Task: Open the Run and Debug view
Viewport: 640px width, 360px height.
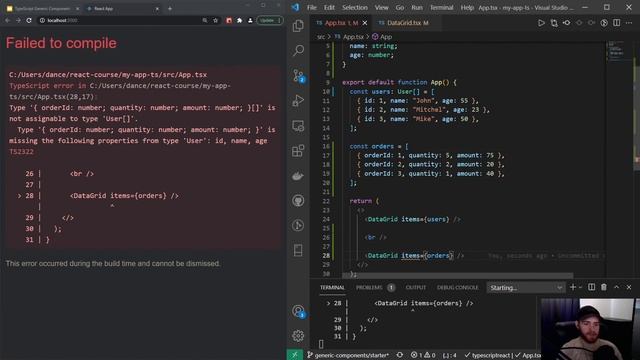Action: click(298, 100)
